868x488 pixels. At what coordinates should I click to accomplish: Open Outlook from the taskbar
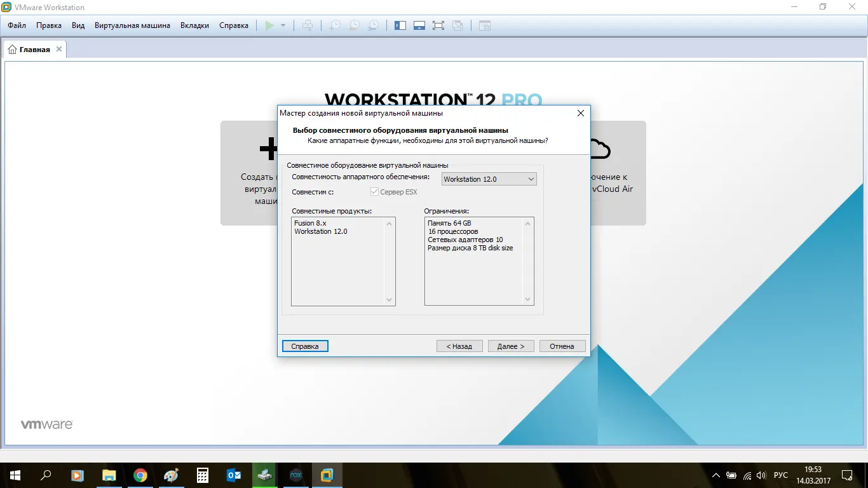234,475
